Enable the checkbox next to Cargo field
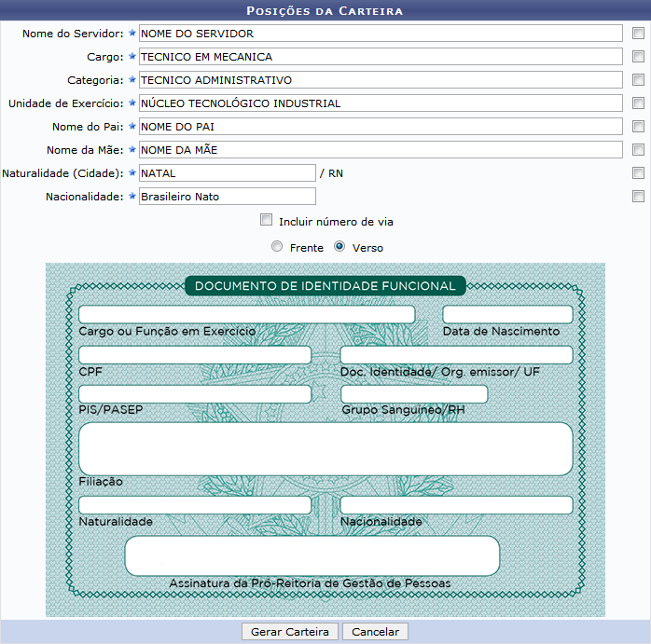The width and height of the screenshot is (651, 644). 638,57
